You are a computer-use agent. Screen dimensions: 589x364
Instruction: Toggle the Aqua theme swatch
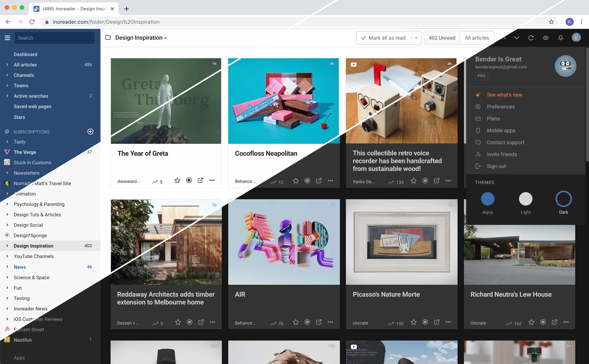pos(487,199)
